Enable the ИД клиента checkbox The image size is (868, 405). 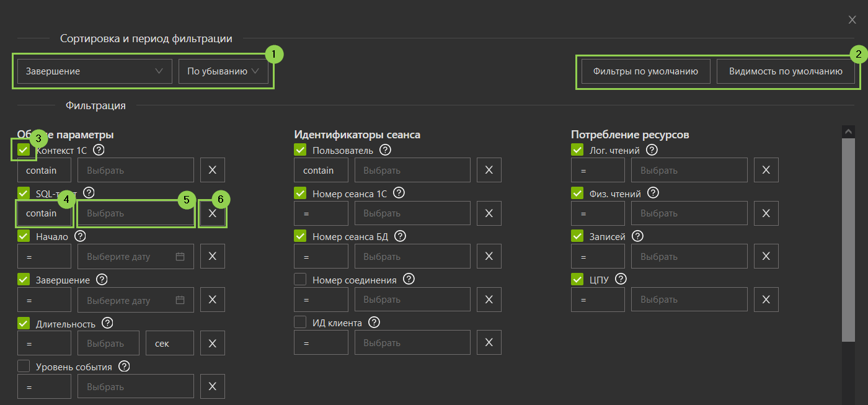(300, 322)
